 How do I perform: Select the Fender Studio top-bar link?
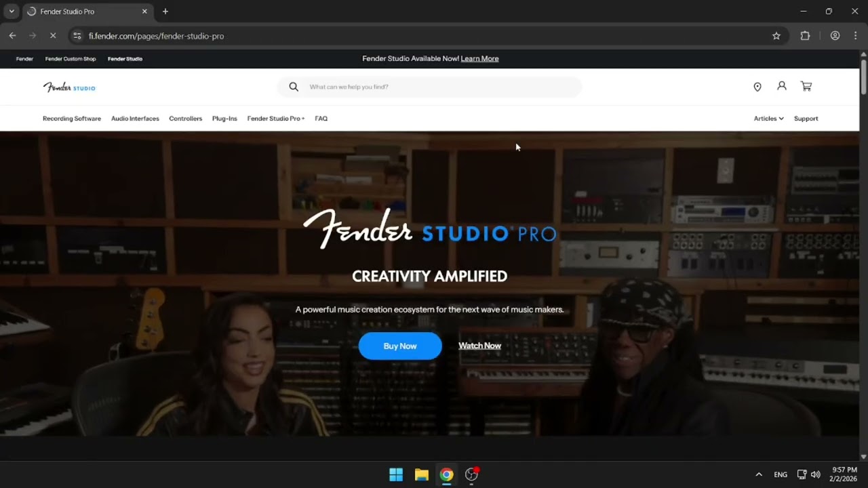click(125, 59)
